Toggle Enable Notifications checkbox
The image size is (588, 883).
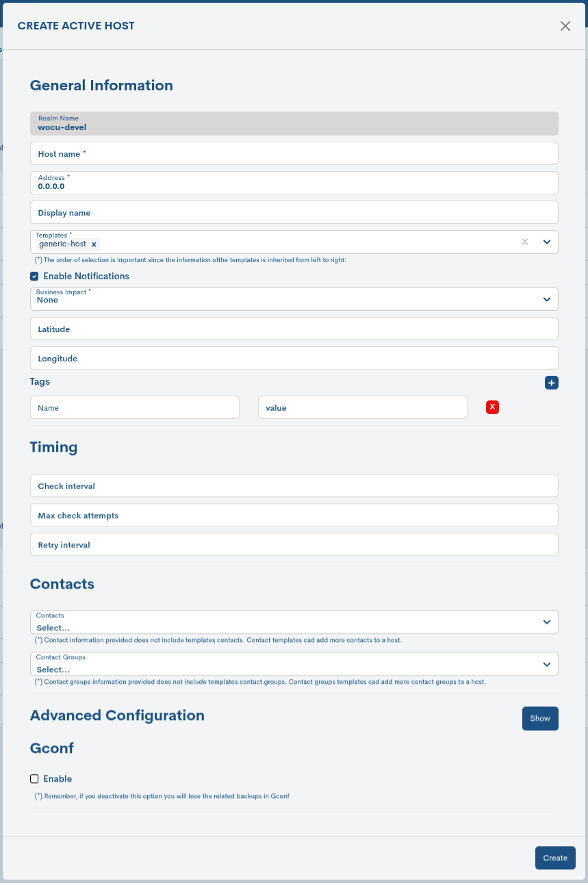(34, 277)
